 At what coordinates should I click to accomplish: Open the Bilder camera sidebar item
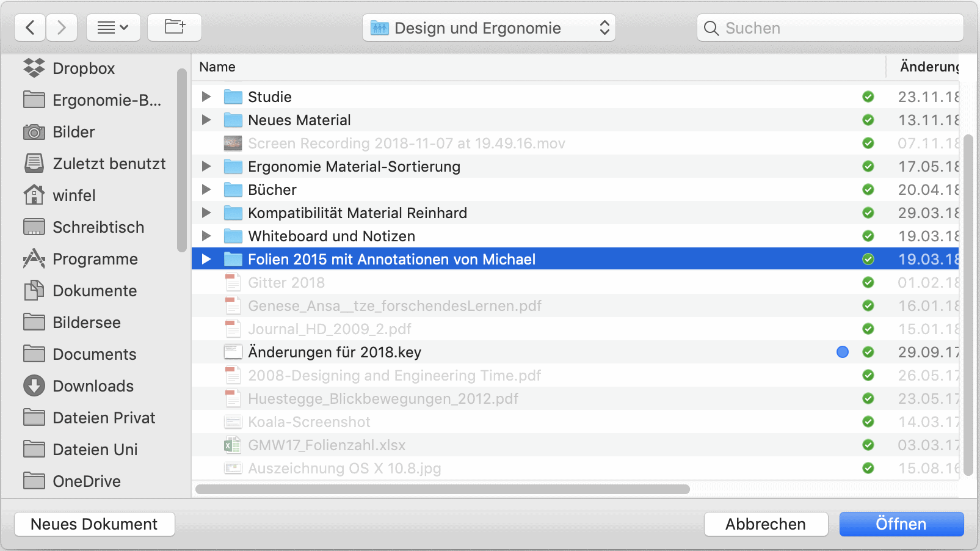(73, 132)
